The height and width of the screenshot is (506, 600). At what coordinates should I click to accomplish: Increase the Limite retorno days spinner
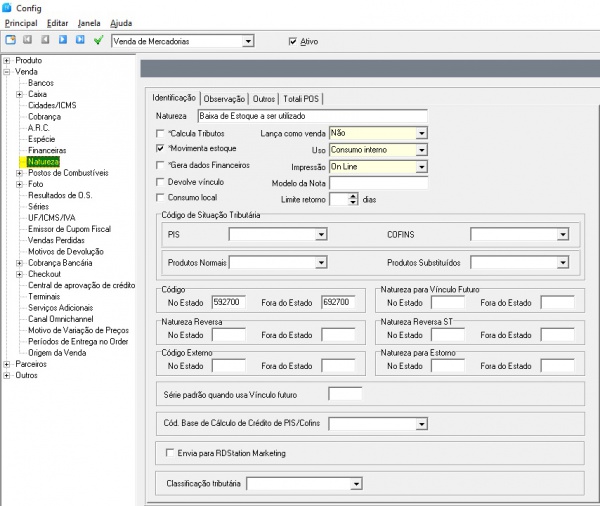[352, 195]
